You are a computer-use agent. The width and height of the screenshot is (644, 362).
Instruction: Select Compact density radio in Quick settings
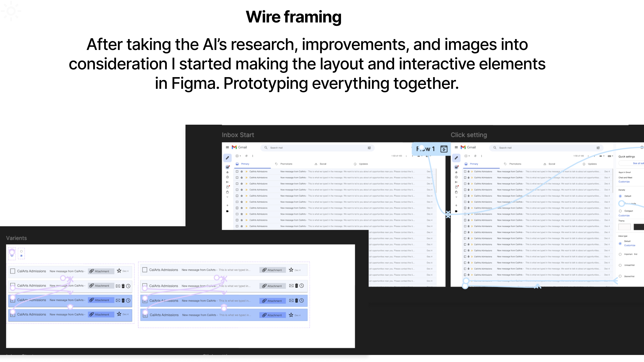pos(620,211)
